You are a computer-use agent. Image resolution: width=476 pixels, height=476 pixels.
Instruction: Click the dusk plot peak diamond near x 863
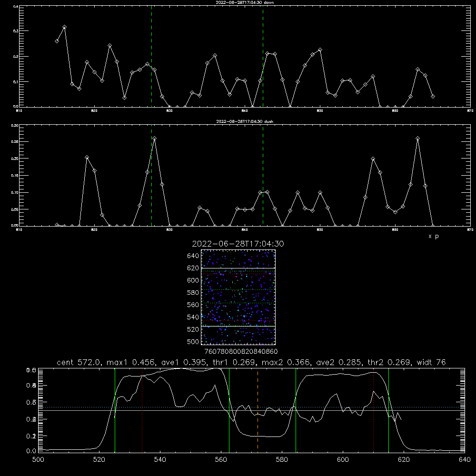click(418, 139)
